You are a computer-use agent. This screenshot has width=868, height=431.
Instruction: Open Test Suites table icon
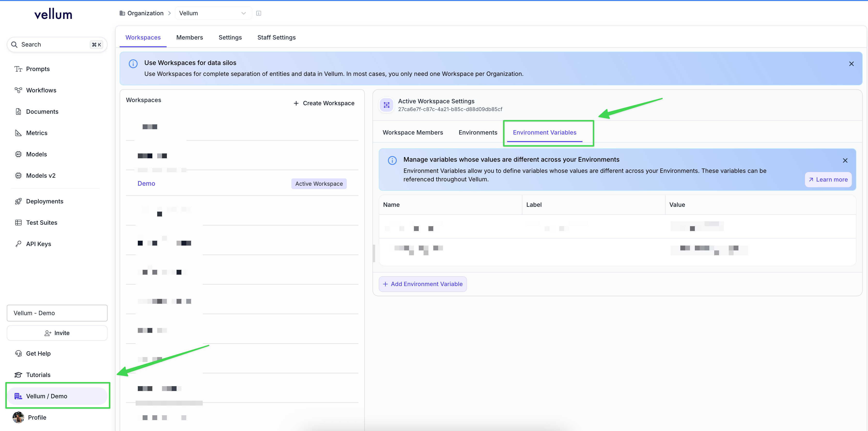18,223
